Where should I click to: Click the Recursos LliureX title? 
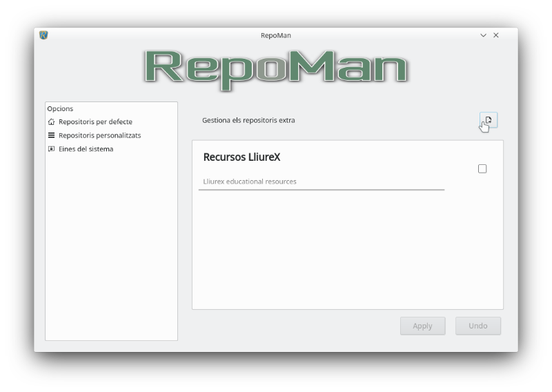pos(242,157)
